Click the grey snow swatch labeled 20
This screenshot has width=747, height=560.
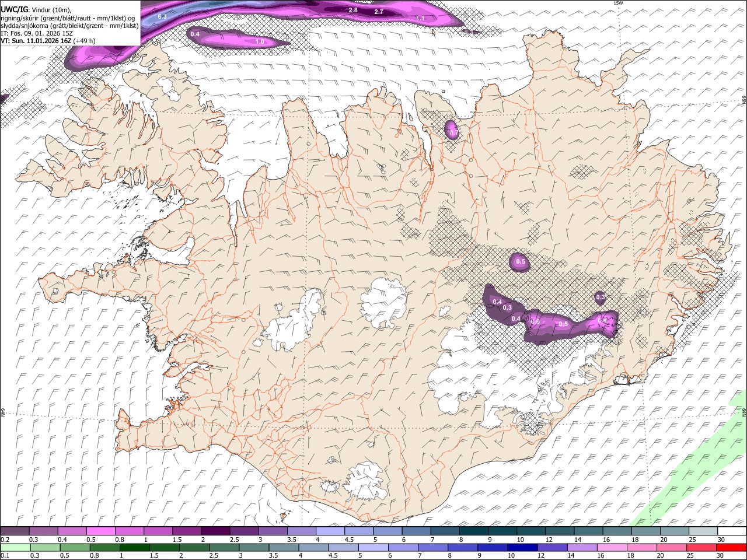[674, 531]
